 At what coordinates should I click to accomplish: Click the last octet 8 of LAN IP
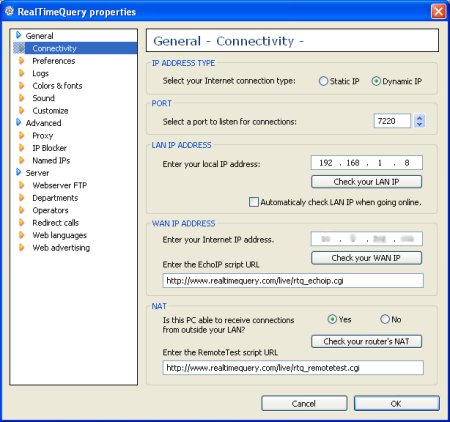click(407, 163)
